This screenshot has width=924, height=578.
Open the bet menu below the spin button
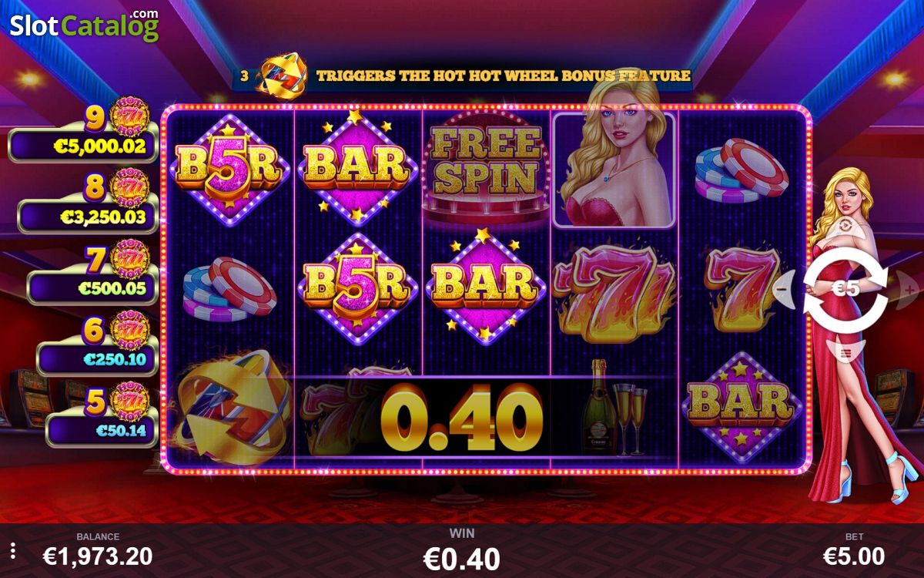point(846,353)
